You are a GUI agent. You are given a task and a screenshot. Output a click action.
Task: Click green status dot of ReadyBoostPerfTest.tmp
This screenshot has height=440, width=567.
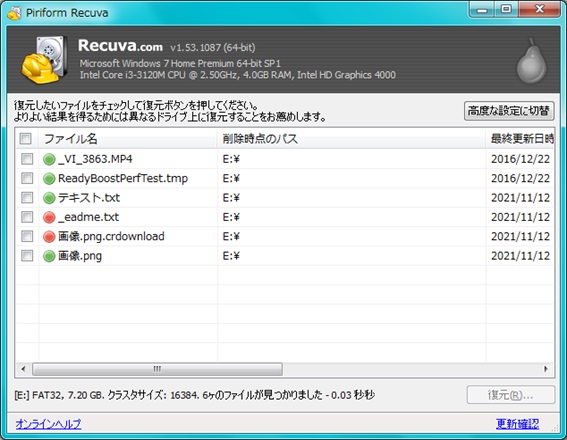coord(49,178)
